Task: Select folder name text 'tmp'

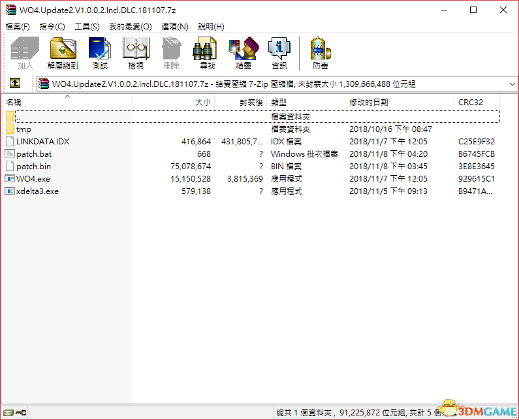Action: pyautogui.click(x=24, y=129)
